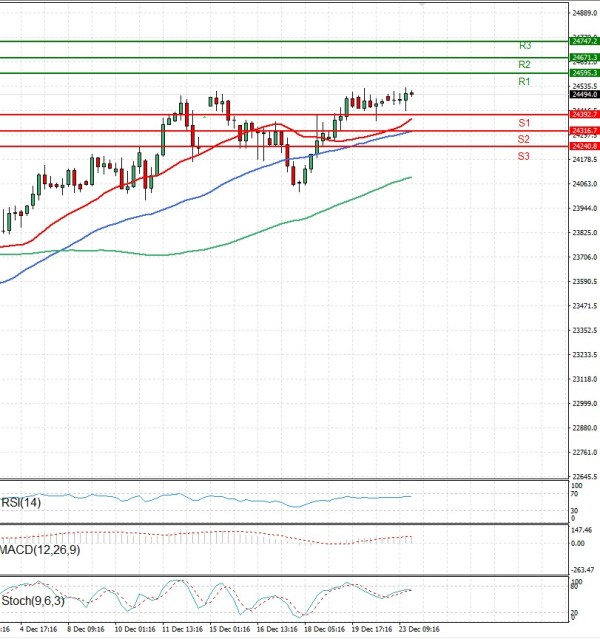Select the S3 support level label
The image size is (600, 639).
(524, 156)
